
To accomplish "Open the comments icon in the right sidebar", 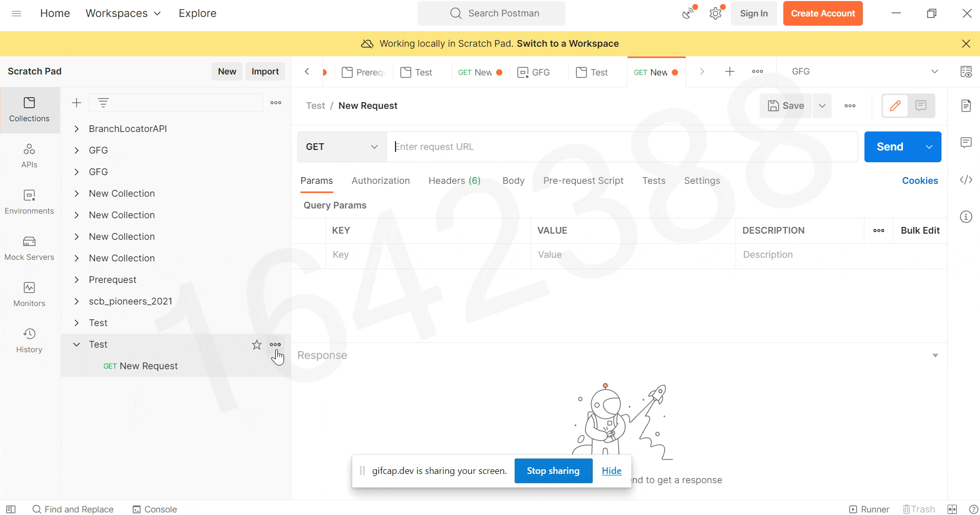I will 966,142.
